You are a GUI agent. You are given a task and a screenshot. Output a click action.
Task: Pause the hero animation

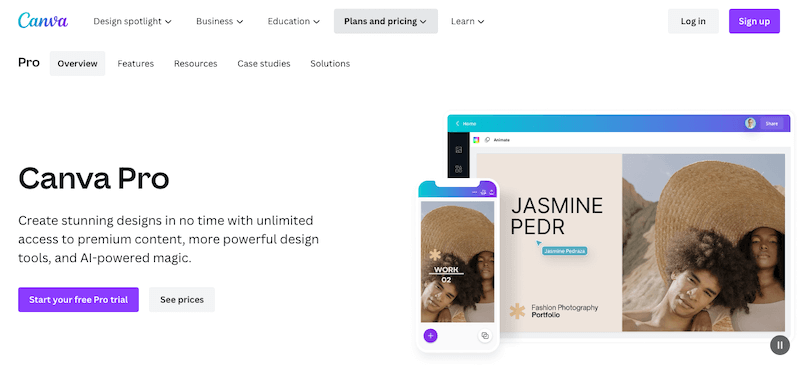(780, 345)
